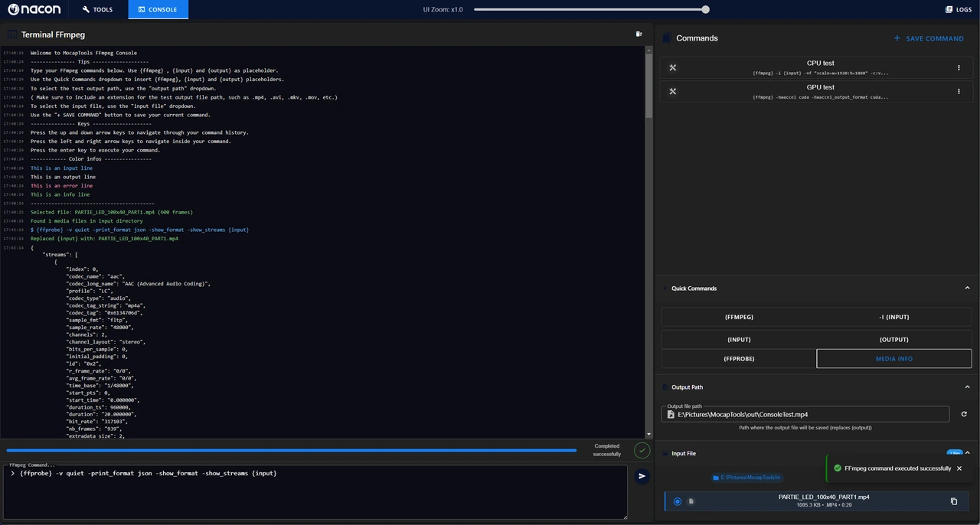This screenshot has height=525, width=980.
Task: Click the Nacon logo
Action: coord(34,9)
